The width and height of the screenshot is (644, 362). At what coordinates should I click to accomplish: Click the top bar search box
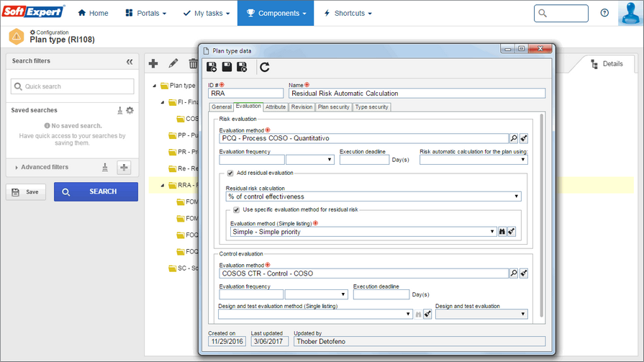coord(561,13)
